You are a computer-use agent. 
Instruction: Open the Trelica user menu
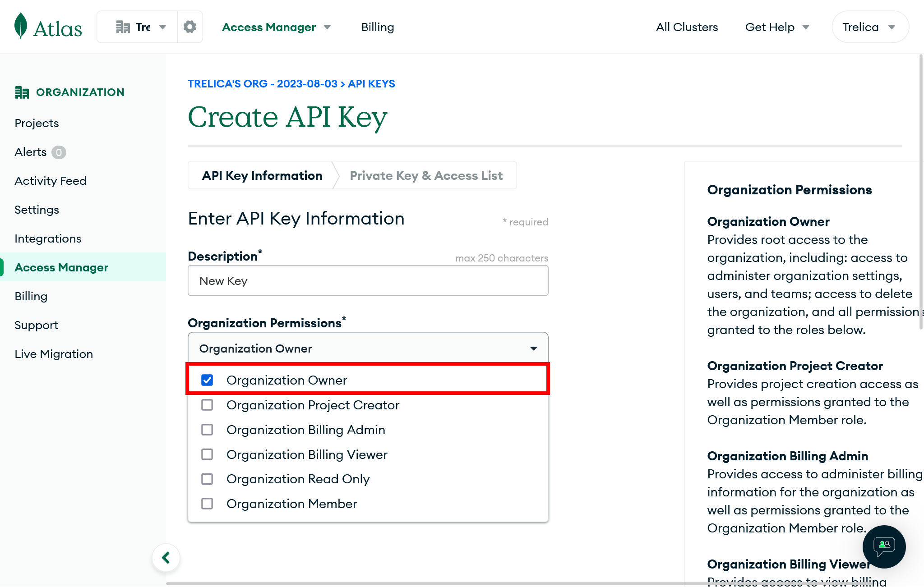[x=870, y=27]
